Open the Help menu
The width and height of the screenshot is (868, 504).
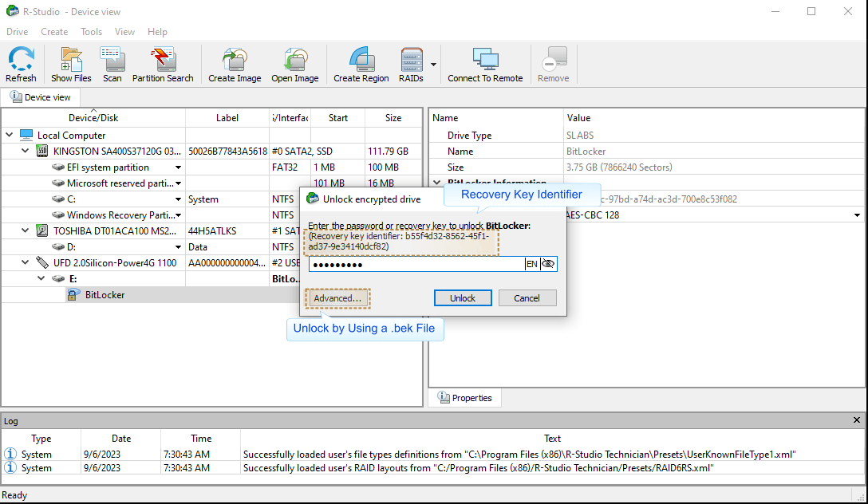click(157, 32)
